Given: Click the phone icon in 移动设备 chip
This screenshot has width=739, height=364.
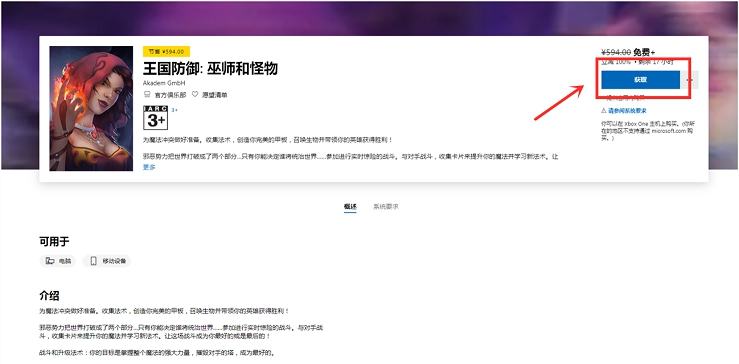Looking at the screenshot, I should coord(93,261).
